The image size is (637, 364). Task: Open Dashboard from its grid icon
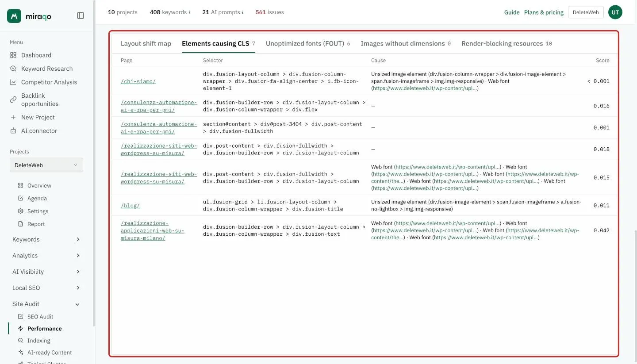click(13, 55)
